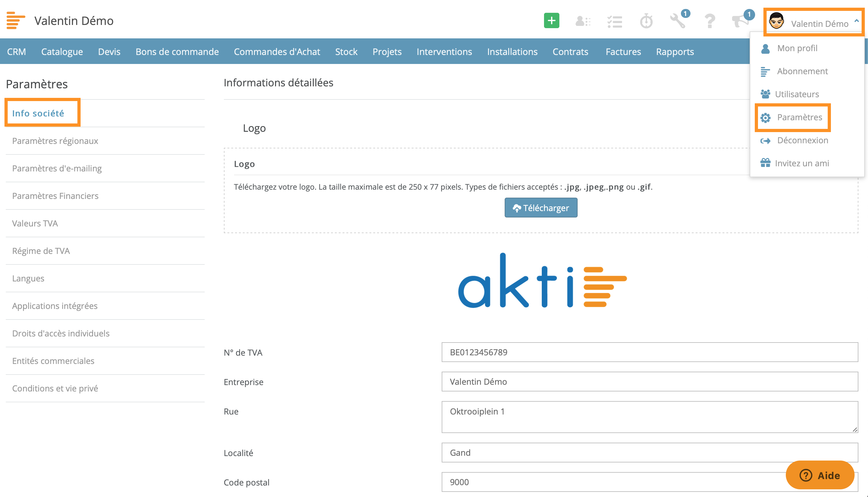Click the Localité input field
Viewport: 868px width, 497px height.
pyautogui.click(x=650, y=452)
